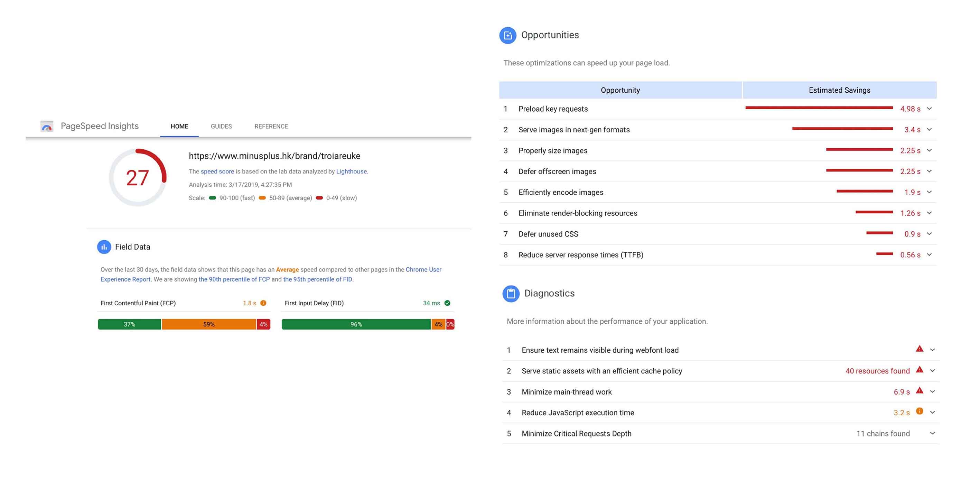Image resolution: width=980 pixels, height=490 pixels.
Task: Open the REFERENCE tab
Action: pos(271,126)
